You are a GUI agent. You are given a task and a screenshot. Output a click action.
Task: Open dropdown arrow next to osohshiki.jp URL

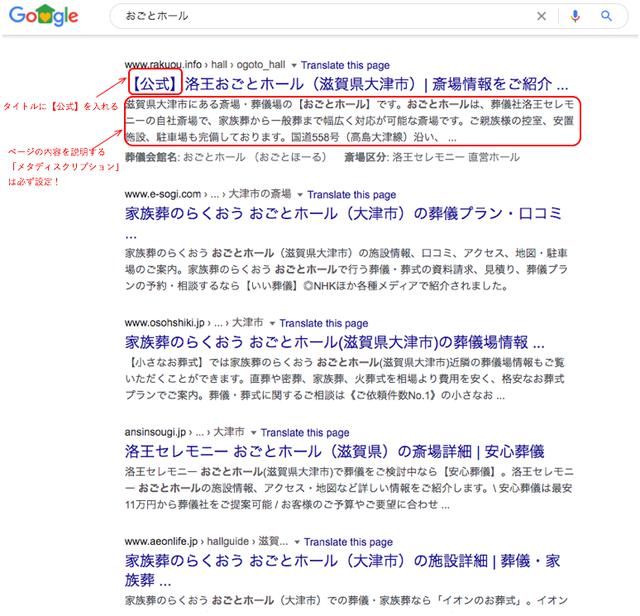[272, 323]
